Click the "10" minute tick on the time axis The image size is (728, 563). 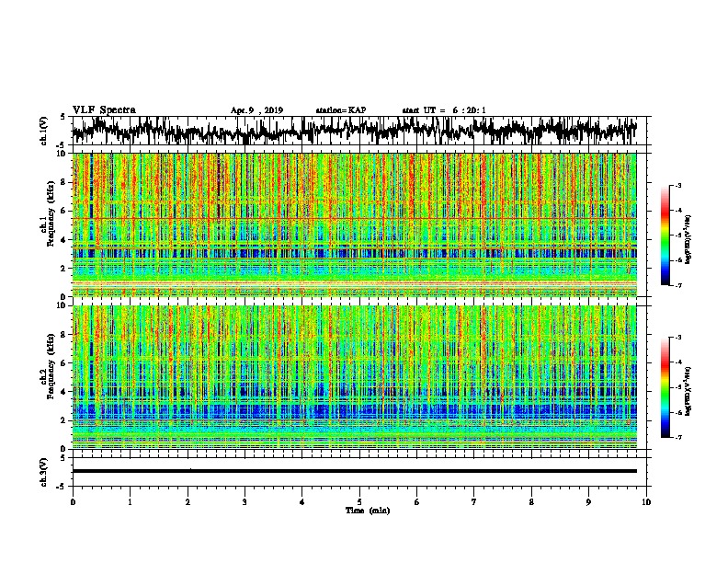click(x=646, y=502)
